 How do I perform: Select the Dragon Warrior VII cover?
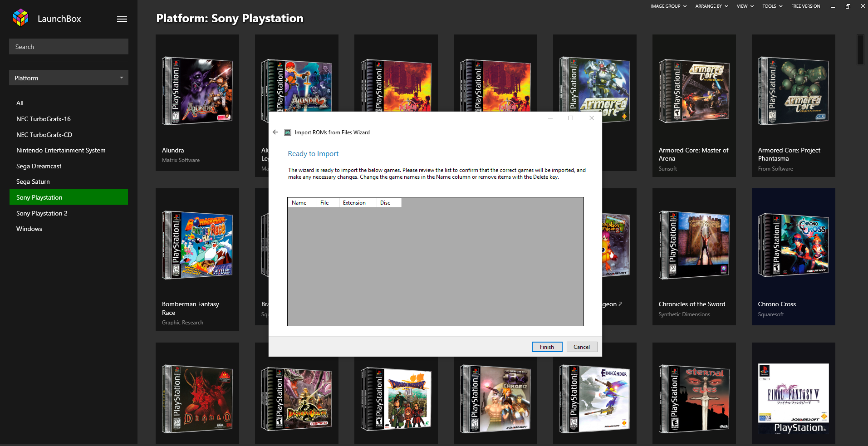click(x=396, y=399)
